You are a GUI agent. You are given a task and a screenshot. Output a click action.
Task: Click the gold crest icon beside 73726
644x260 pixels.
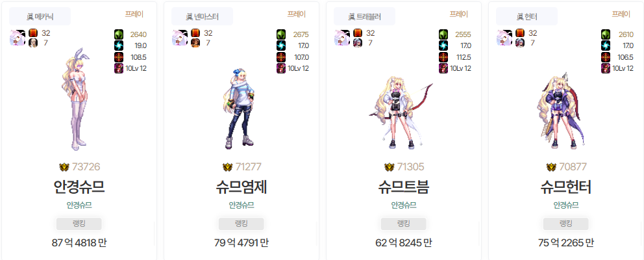point(64,166)
